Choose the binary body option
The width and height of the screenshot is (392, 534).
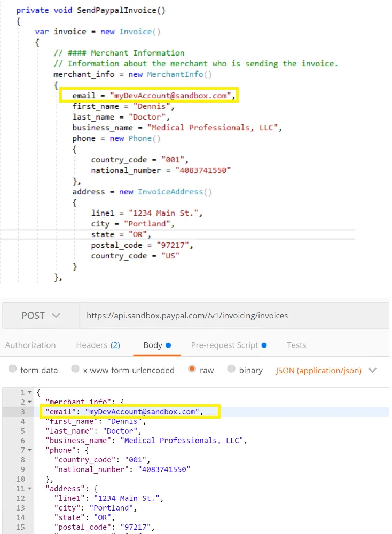(231, 369)
